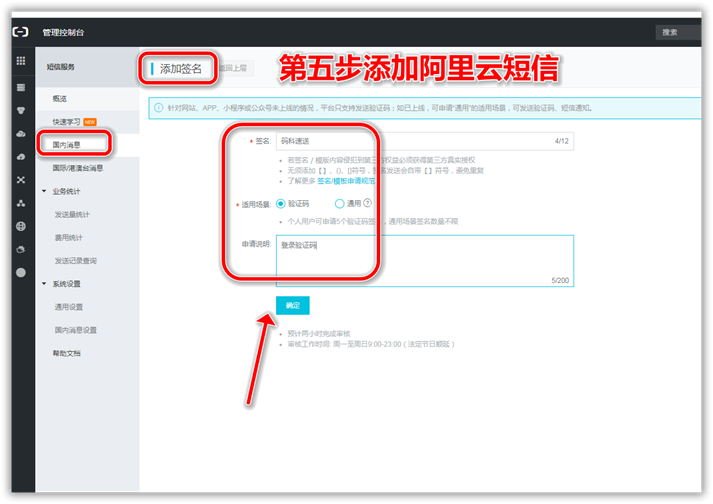Click the three-node cluster icon in left rail
Image resolution: width=713 pixels, height=504 pixels.
(21, 203)
